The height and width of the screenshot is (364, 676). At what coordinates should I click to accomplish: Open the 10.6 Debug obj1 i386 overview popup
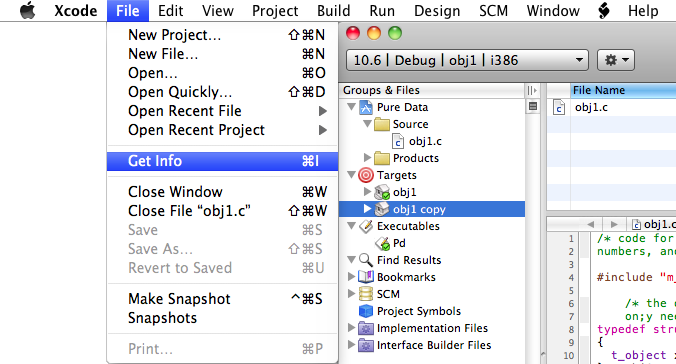[x=467, y=60]
